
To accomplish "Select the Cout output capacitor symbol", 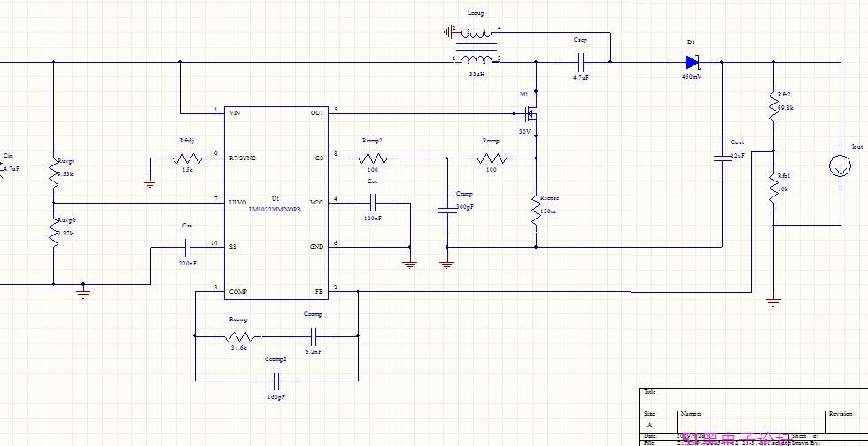I will point(722,158).
